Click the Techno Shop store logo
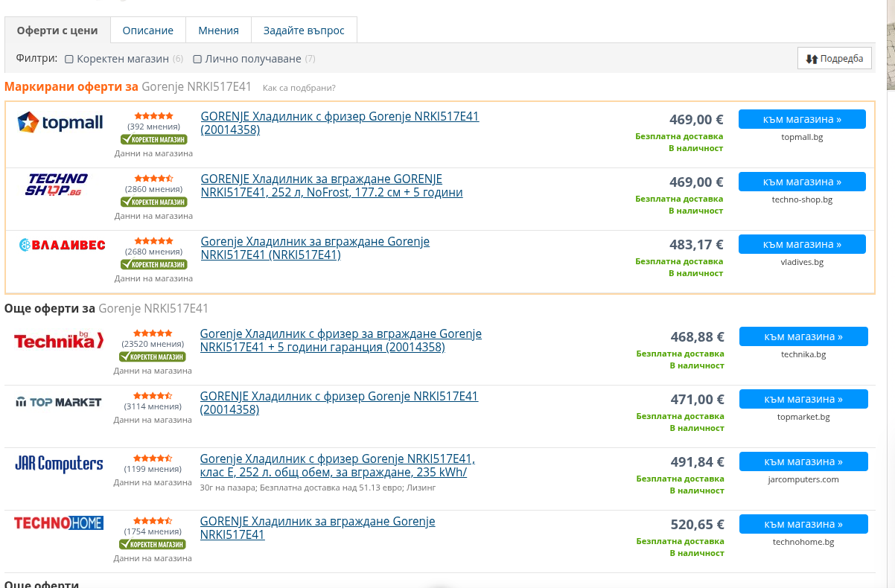Image resolution: width=895 pixels, height=588 pixels. point(57,185)
